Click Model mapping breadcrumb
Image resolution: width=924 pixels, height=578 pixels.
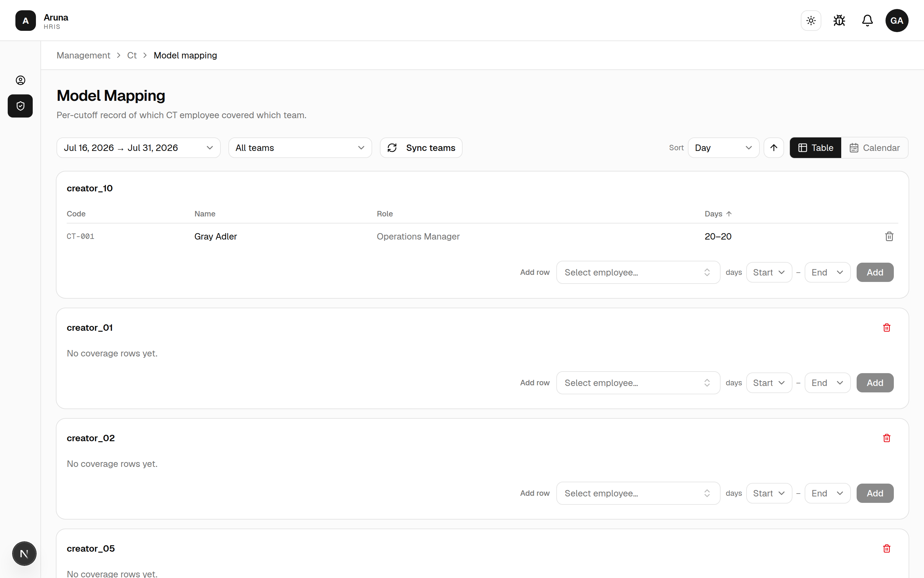point(185,56)
